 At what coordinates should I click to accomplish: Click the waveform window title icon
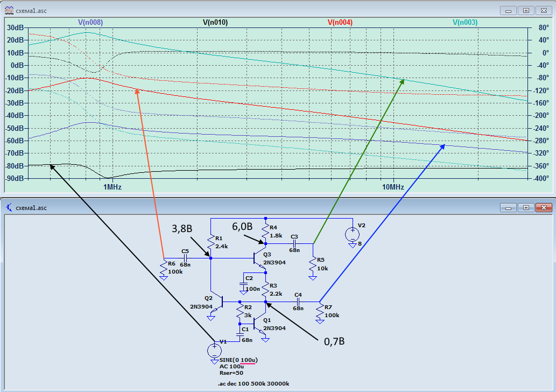[9, 10]
